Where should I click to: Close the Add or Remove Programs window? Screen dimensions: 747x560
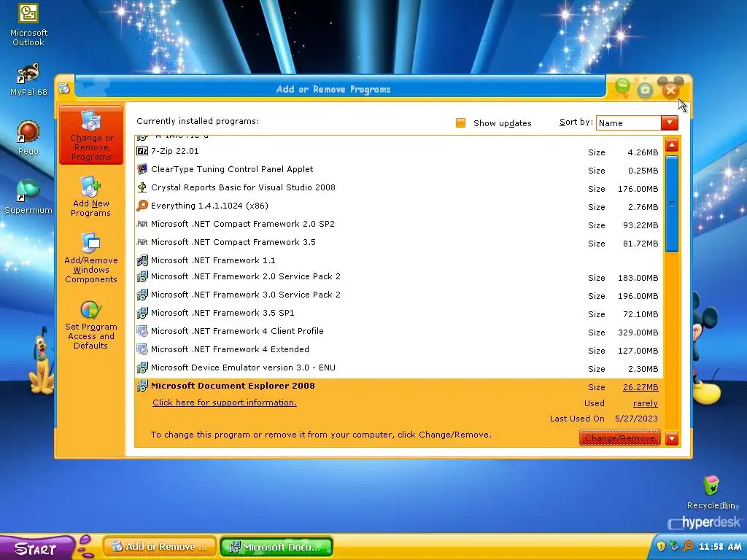tap(670, 90)
